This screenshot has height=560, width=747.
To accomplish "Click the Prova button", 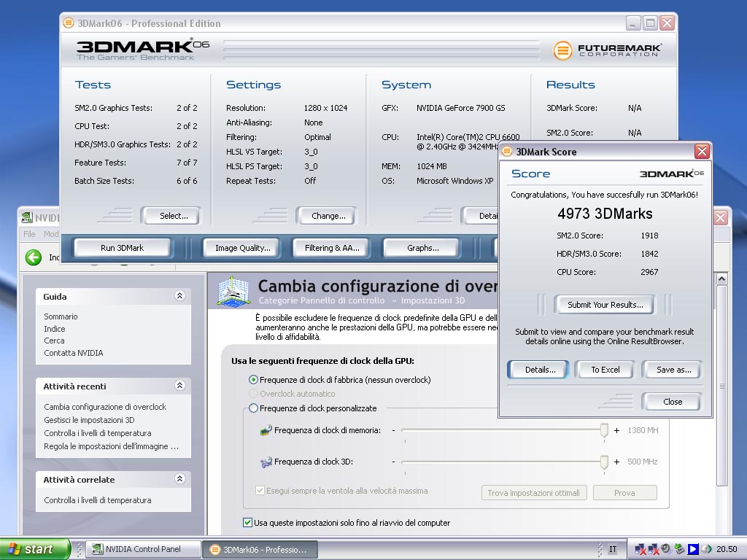I will 624,493.
